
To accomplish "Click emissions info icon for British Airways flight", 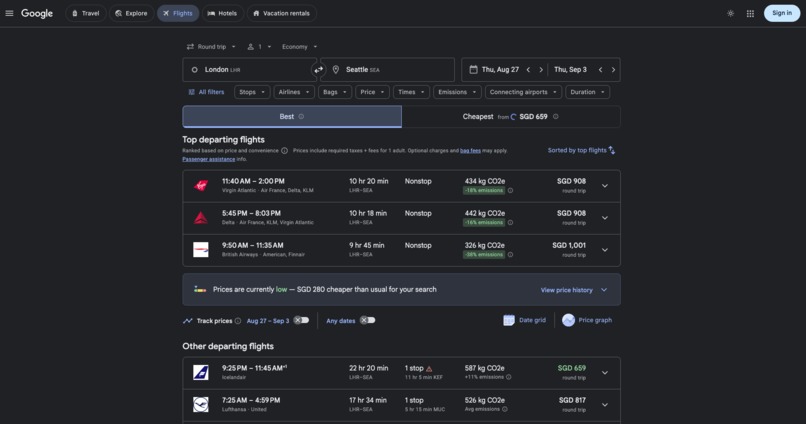I will (510, 254).
